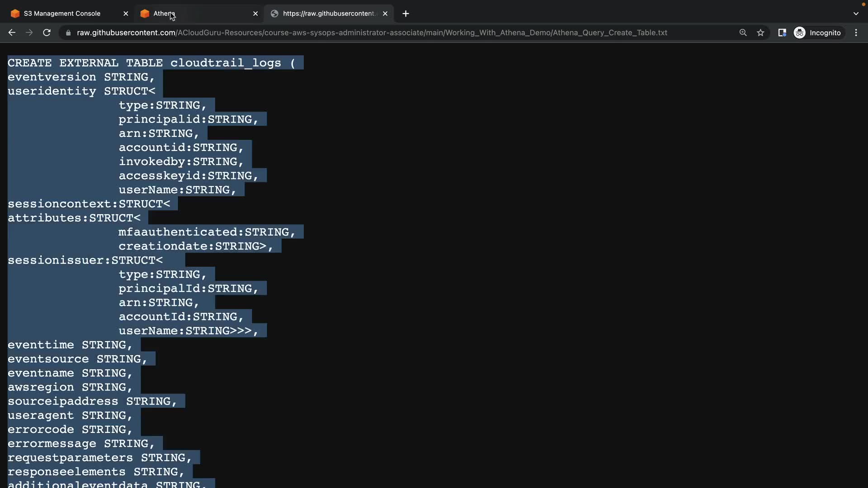Screen dimensions: 868x488
Task: Open the zoom magnifier icon in address bar
Action: [x=743, y=33]
